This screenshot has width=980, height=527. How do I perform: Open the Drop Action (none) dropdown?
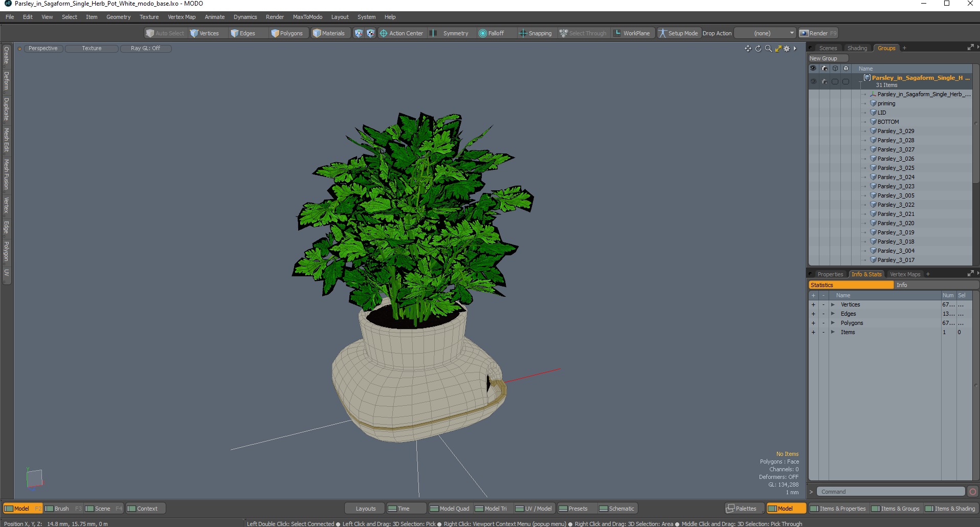pos(765,33)
